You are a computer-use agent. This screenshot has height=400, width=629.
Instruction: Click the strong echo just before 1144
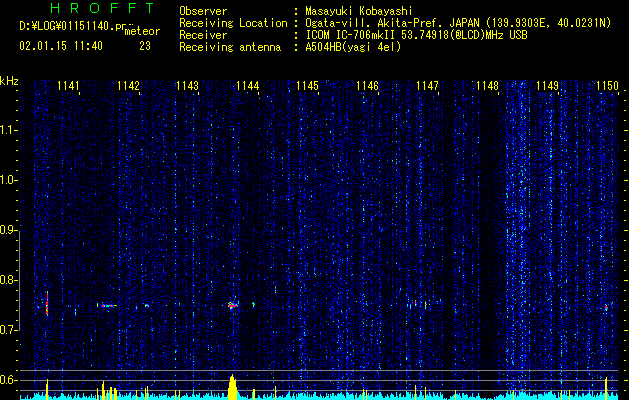[x=233, y=305]
